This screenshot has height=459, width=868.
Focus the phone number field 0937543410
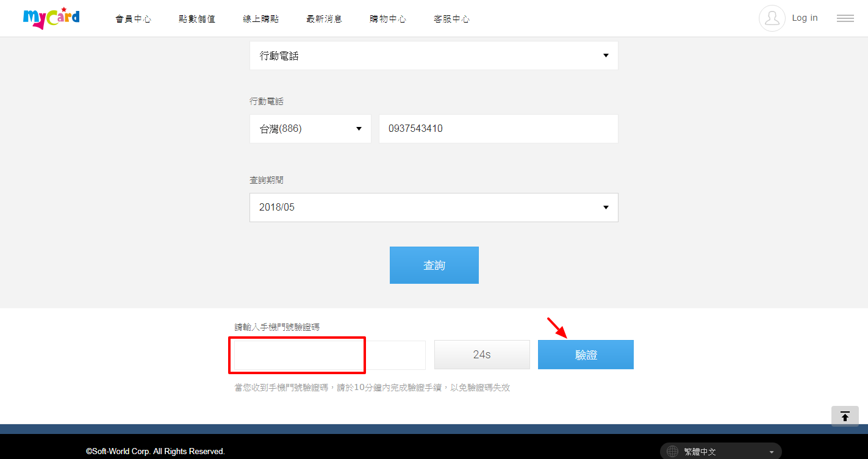click(498, 129)
